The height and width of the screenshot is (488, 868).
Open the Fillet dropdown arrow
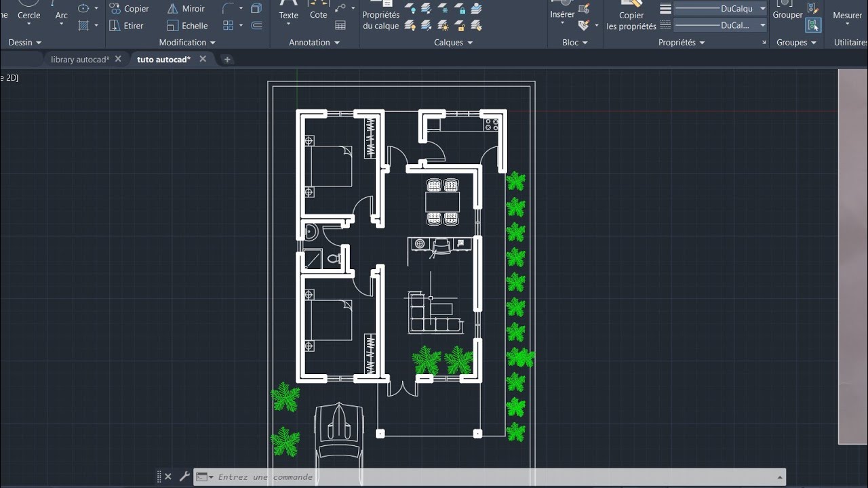click(x=241, y=9)
